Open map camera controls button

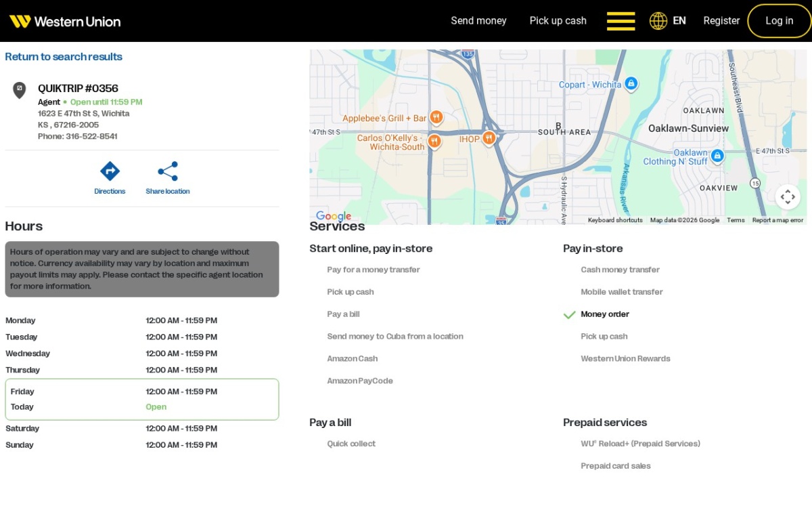coord(788,197)
